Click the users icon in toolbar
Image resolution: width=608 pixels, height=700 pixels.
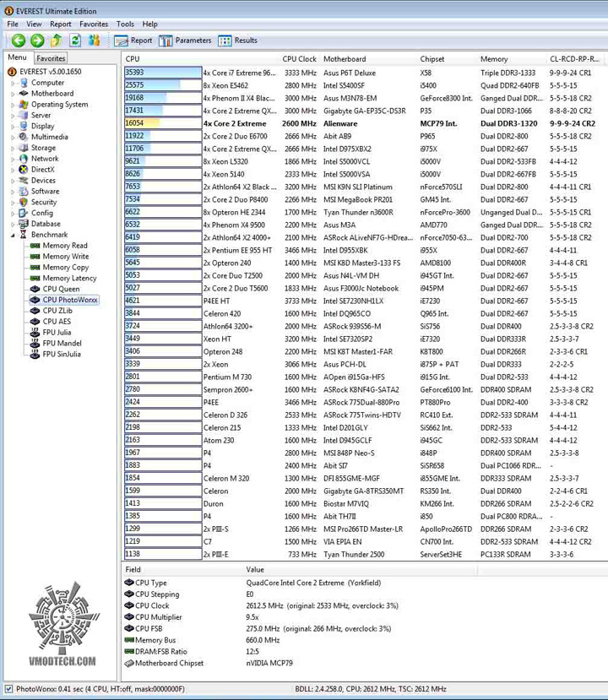(x=95, y=41)
